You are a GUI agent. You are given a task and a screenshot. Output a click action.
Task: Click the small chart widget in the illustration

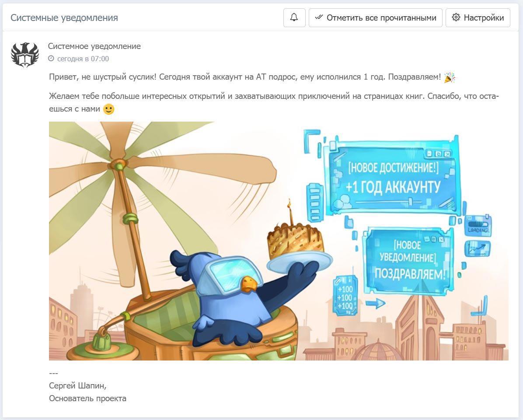pos(478,249)
